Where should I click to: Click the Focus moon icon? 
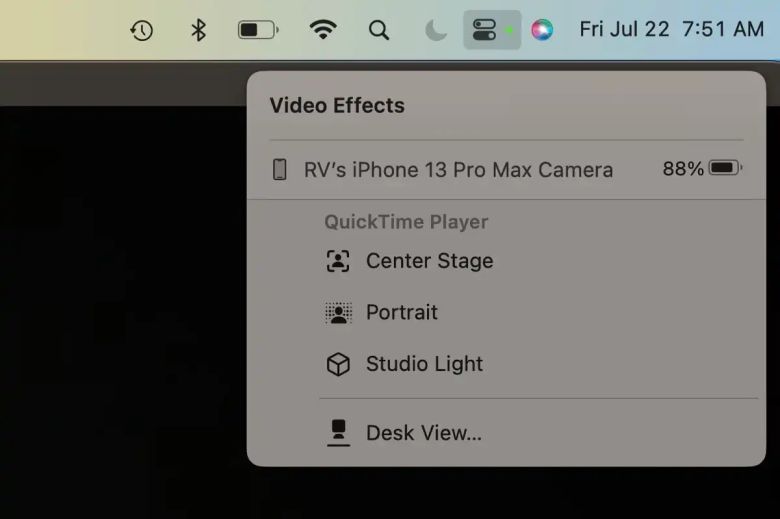tap(436, 30)
